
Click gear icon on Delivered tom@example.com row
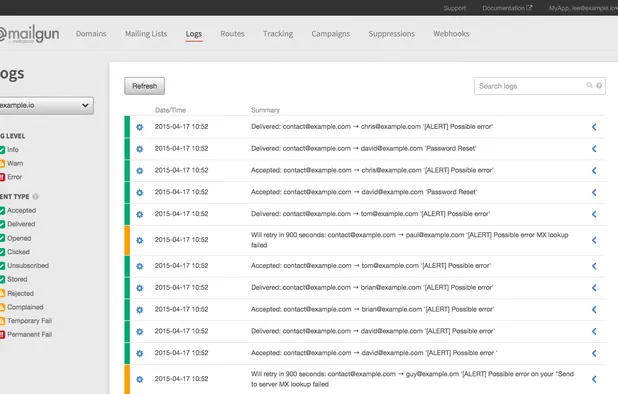140,214
